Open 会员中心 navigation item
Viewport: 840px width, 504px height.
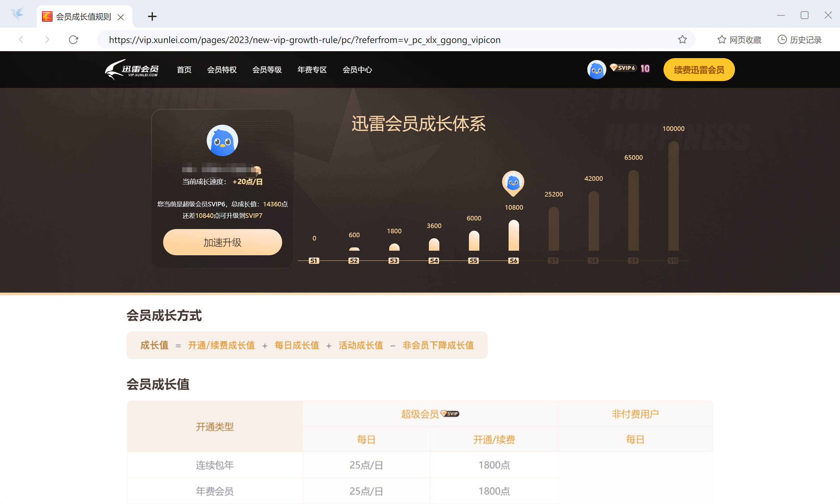[357, 70]
